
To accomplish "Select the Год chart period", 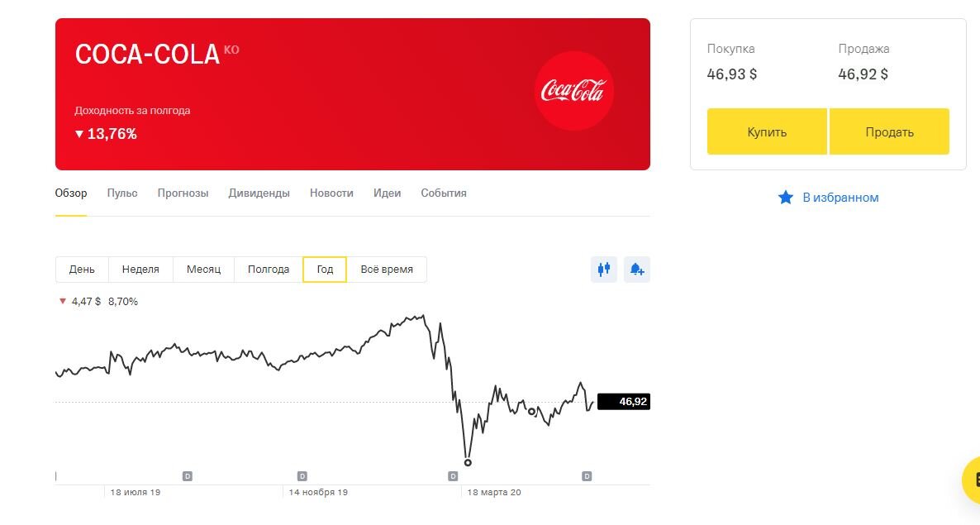I will click(x=325, y=270).
